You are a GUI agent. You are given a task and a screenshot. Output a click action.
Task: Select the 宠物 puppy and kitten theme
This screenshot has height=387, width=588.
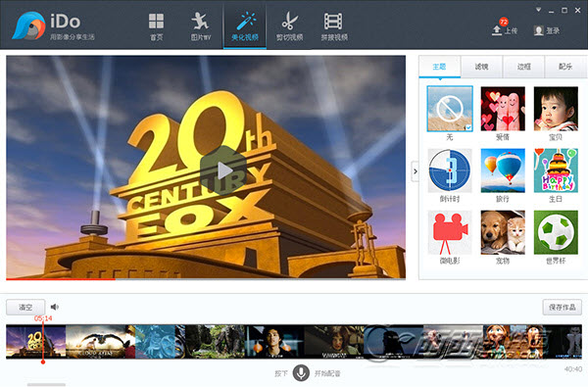[503, 232]
